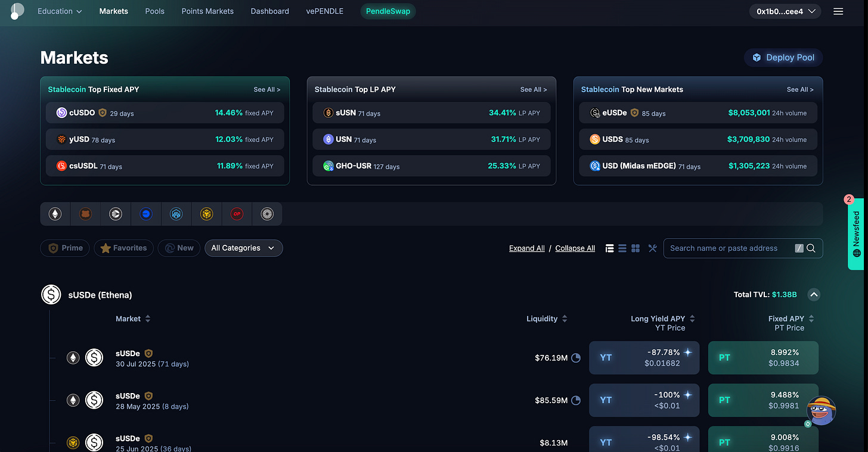Image resolution: width=868 pixels, height=452 pixels.
Task: Click the YT button for sUSDe 28 May 2025
Action: 644,400
